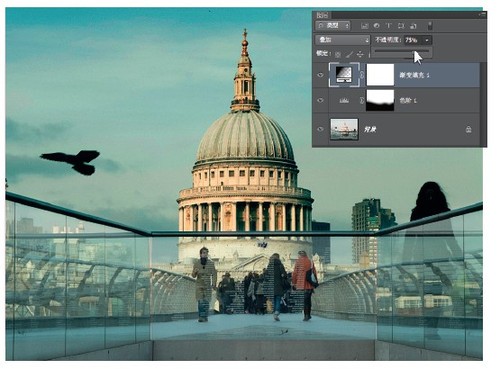The width and height of the screenshot is (500, 369).
Task: Select the gradient fill layer thumbnail
Action: tap(344, 75)
